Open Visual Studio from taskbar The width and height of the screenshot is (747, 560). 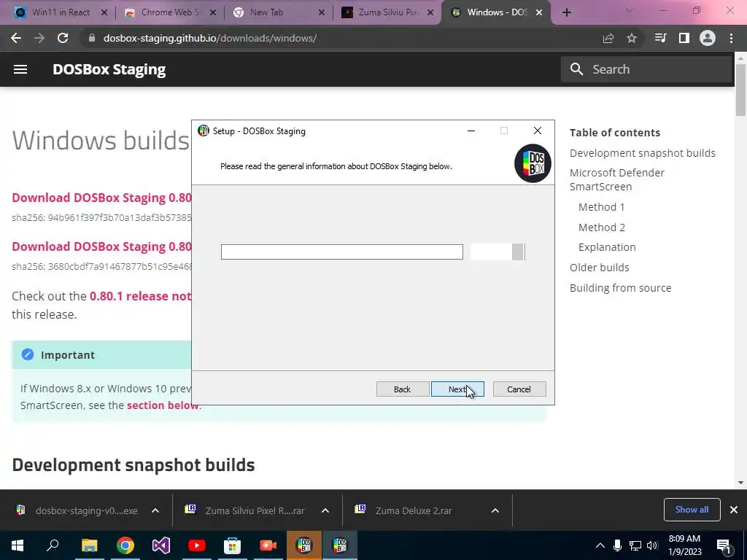click(161, 545)
